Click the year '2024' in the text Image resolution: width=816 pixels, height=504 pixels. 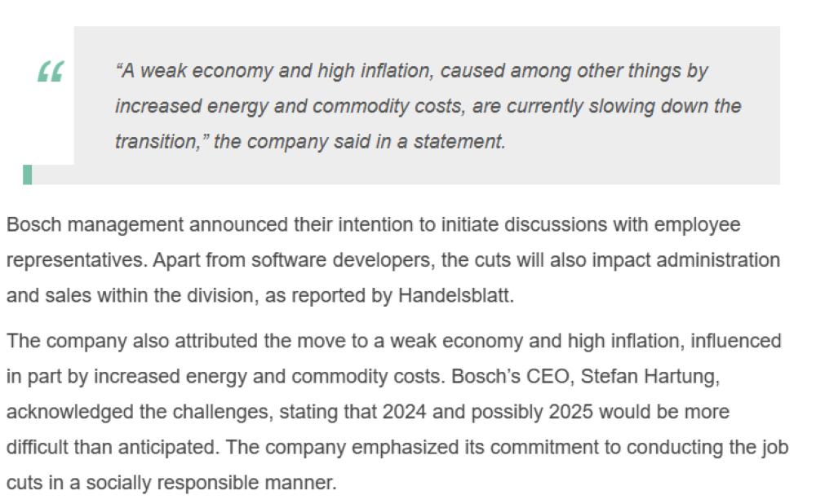point(405,412)
